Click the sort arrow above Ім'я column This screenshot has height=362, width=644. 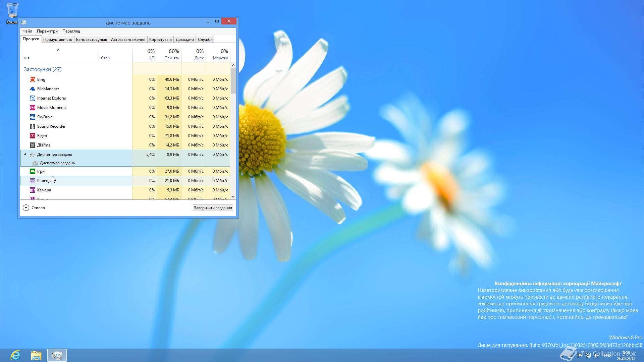(58, 50)
